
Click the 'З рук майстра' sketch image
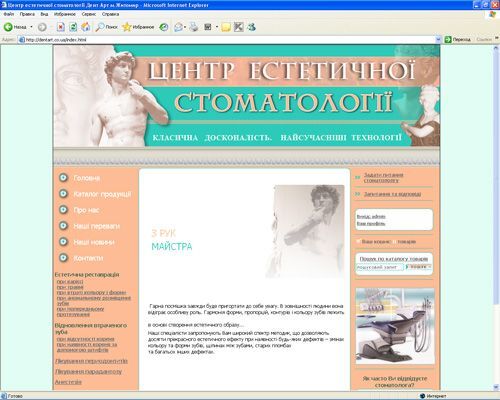click(305, 231)
